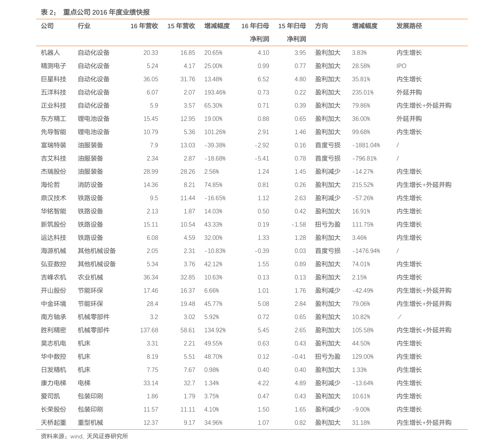Click 193.46% in 五洋科技 row
The image size is (504, 448).
[x=215, y=92]
